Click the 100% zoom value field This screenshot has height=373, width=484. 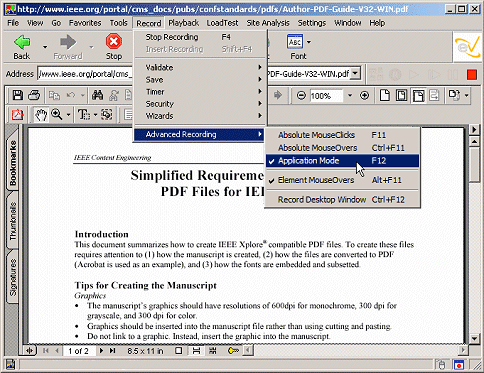[x=326, y=96]
